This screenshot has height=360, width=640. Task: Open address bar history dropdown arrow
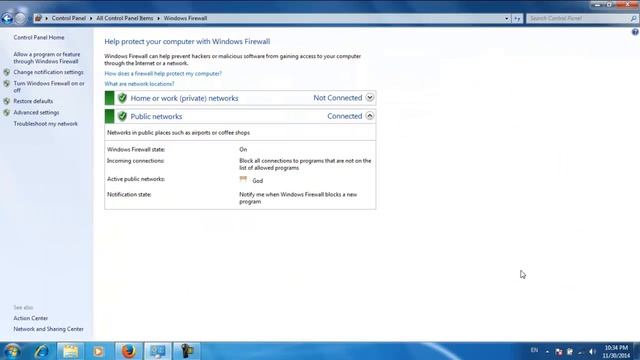507,18
